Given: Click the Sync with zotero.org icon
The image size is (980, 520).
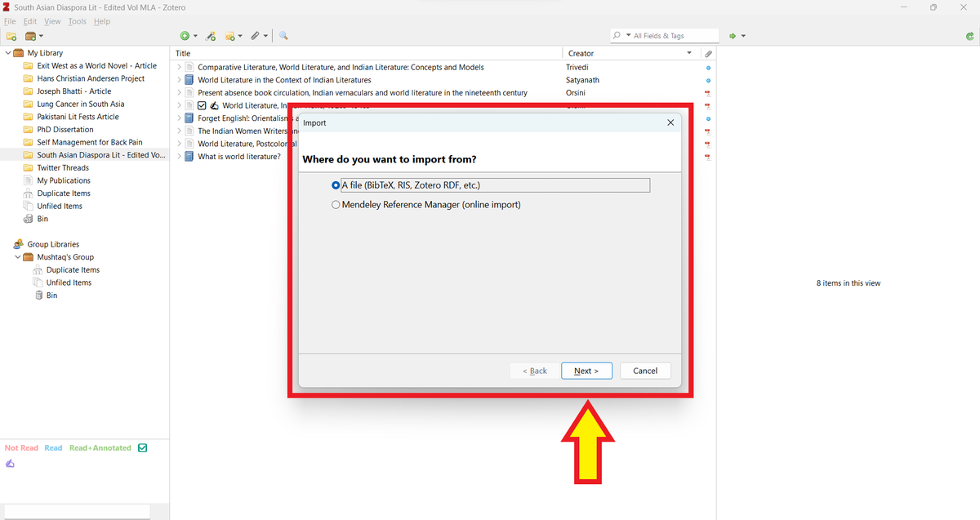Looking at the screenshot, I should pyautogui.click(x=969, y=36).
